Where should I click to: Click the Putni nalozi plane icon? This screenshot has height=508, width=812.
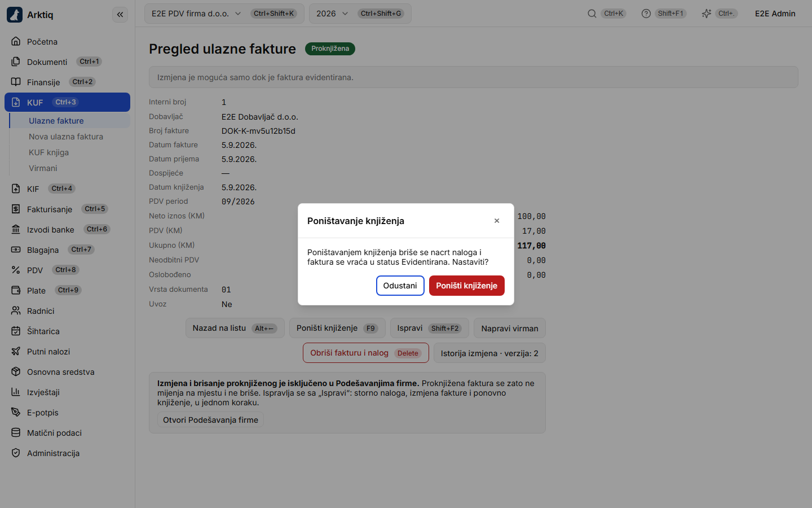[16, 352]
